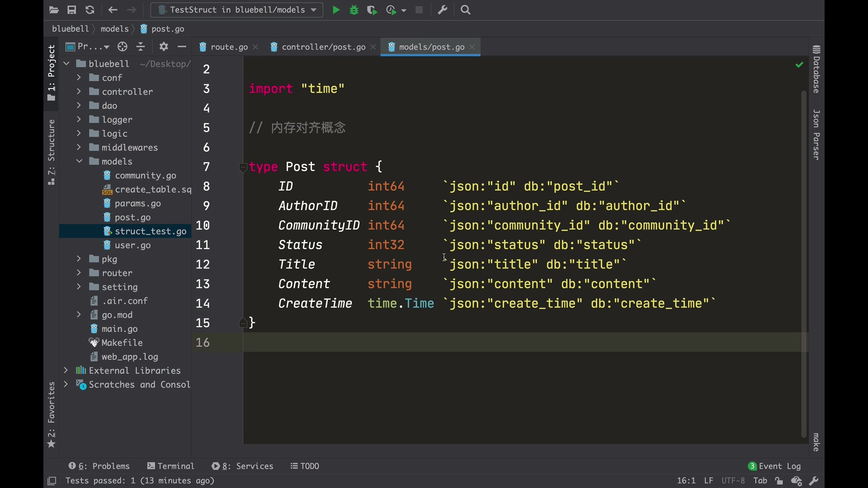The height and width of the screenshot is (488, 868).
Task: Open Search Everywhere magnifier
Action: point(466,10)
